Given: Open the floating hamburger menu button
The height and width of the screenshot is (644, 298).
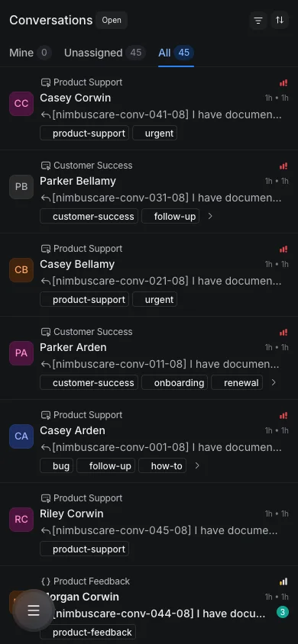Looking at the screenshot, I should click(x=34, y=610).
